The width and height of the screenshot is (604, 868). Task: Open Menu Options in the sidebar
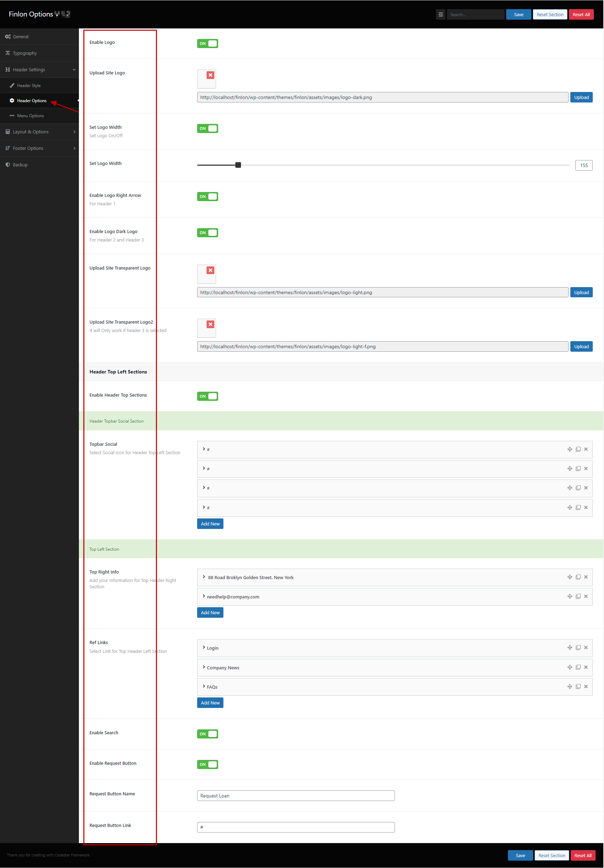30,116
